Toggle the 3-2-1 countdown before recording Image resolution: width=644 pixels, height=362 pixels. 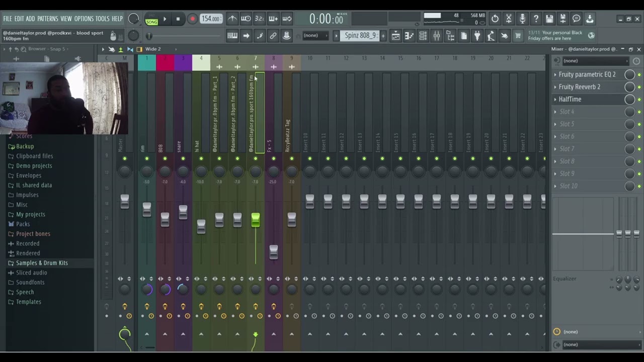(x=260, y=19)
